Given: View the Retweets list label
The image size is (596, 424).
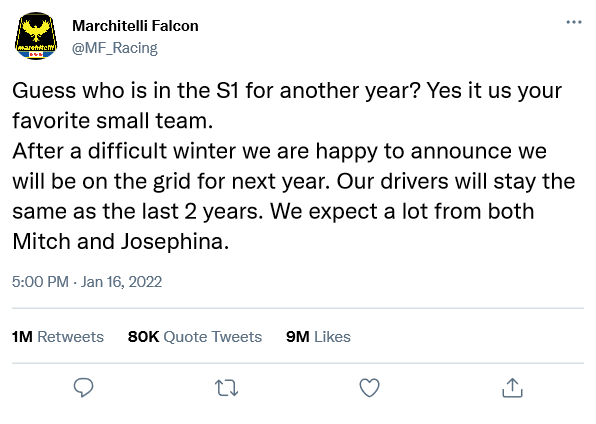Looking at the screenshot, I should pos(70,337).
